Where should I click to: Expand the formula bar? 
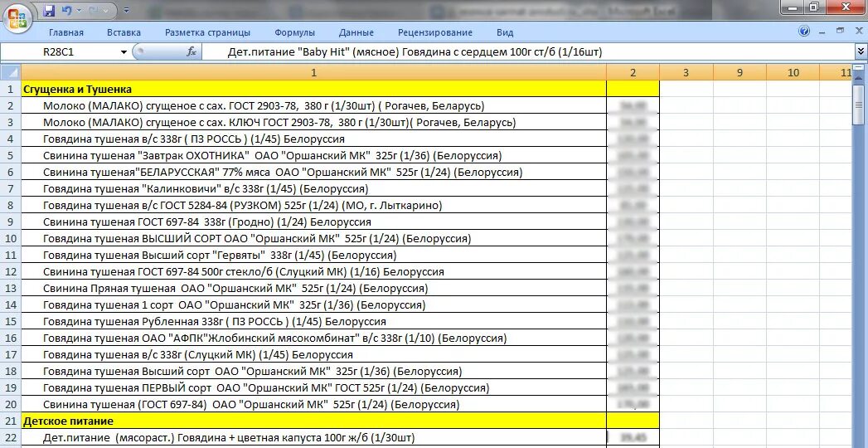click(861, 52)
